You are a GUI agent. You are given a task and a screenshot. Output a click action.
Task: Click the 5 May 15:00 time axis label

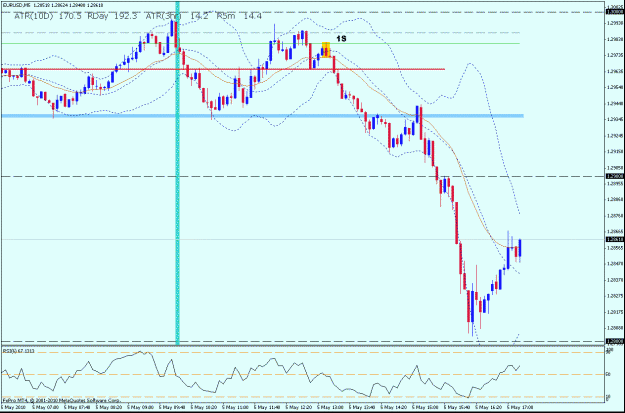(x=424, y=408)
